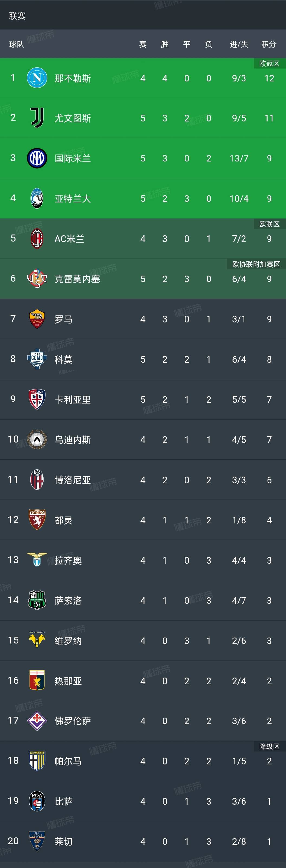This screenshot has width=286, height=868.
Task: Click the 欧冠区 zone label
Action: tap(269, 63)
